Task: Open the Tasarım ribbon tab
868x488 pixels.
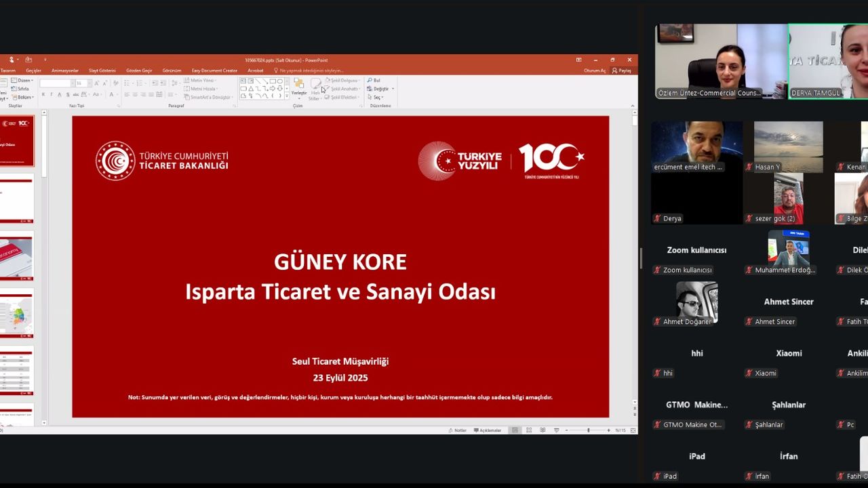Action: tap(7, 70)
